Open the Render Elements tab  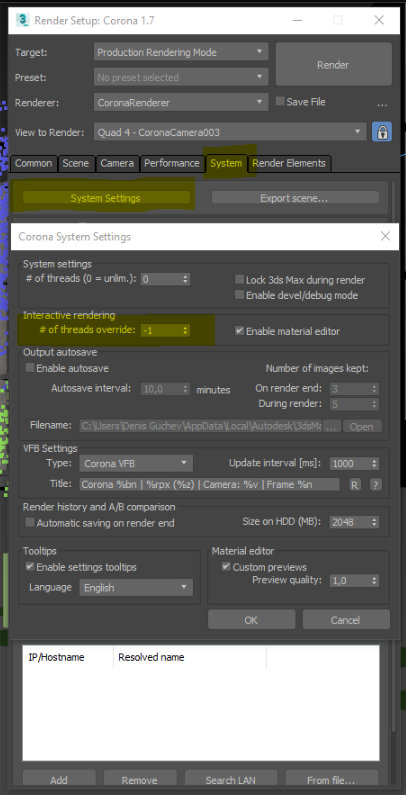pyautogui.click(x=289, y=163)
